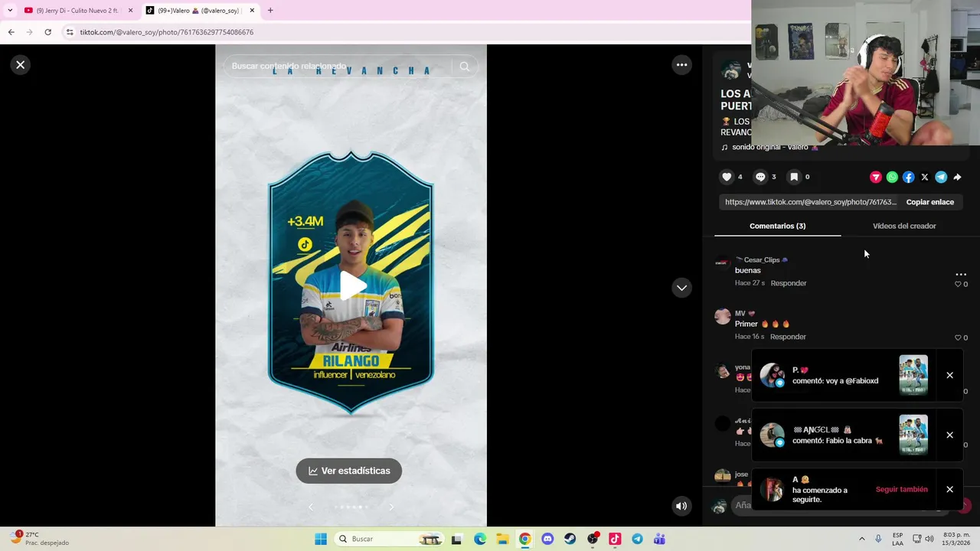Share the post on Facebook
Screen dimensions: 980x551
pyautogui.click(x=908, y=177)
